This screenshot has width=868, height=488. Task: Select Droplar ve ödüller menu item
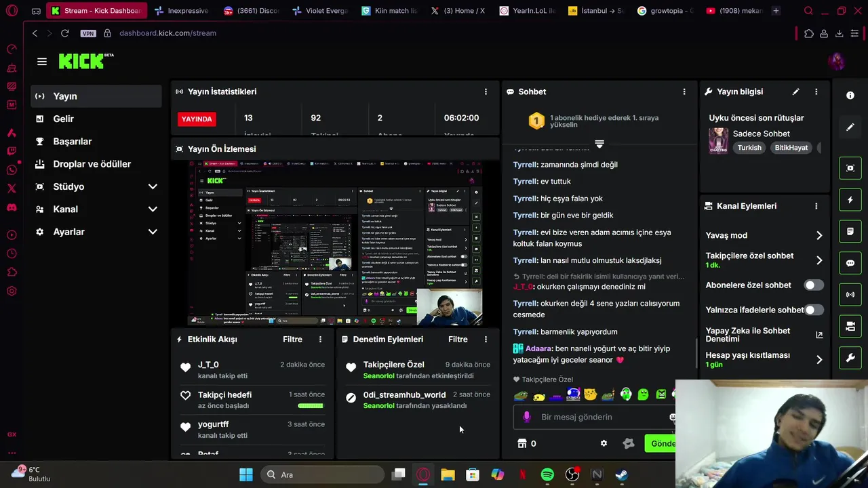[x=96, y=164]
